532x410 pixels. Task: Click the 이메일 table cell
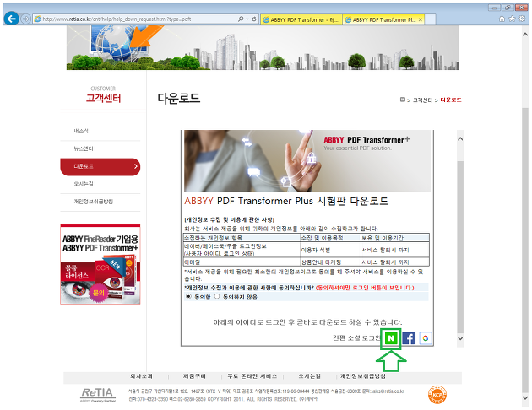242,262
